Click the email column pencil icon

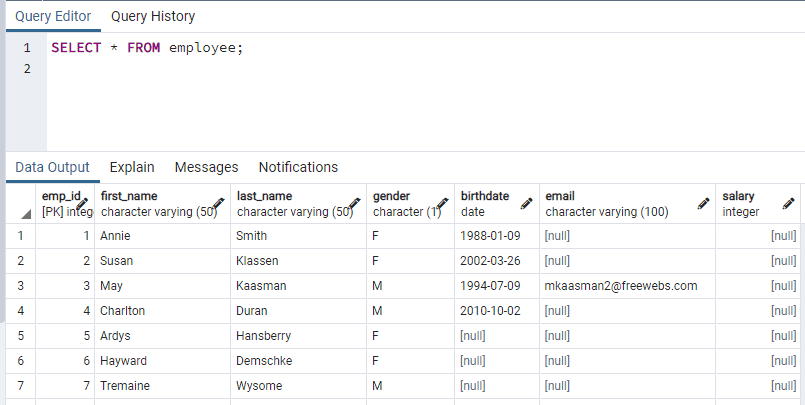point(703,203)
